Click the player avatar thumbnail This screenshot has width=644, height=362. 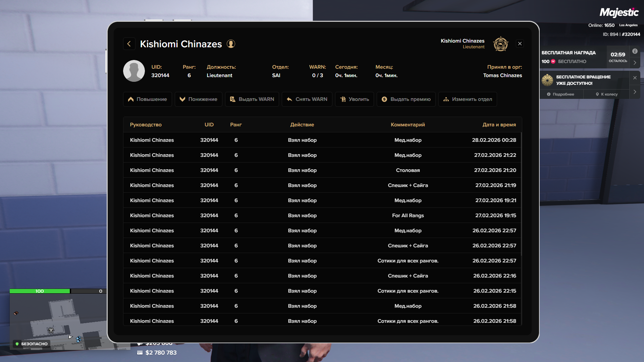tap(134, 71)
